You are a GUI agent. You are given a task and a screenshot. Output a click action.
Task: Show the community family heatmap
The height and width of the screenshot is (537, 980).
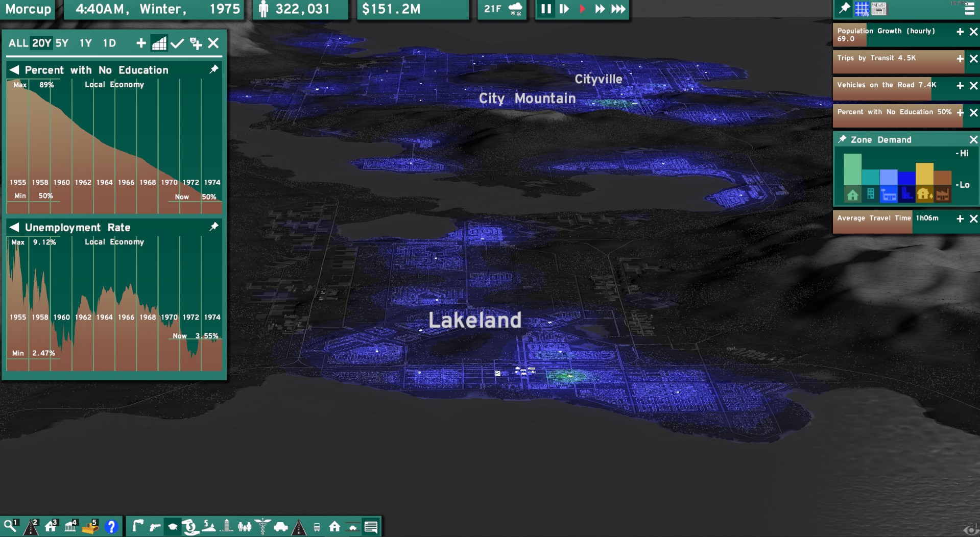(245, 526)
